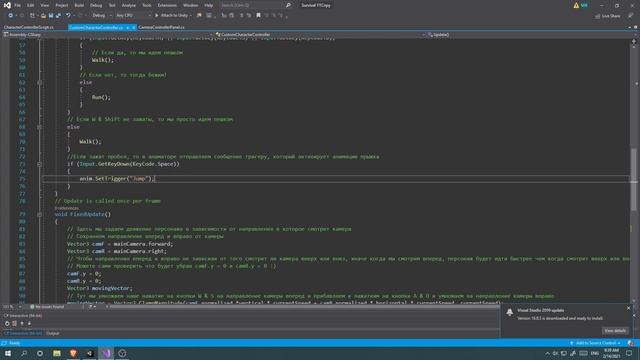Click the yellow warning account icon

[576, 5]
